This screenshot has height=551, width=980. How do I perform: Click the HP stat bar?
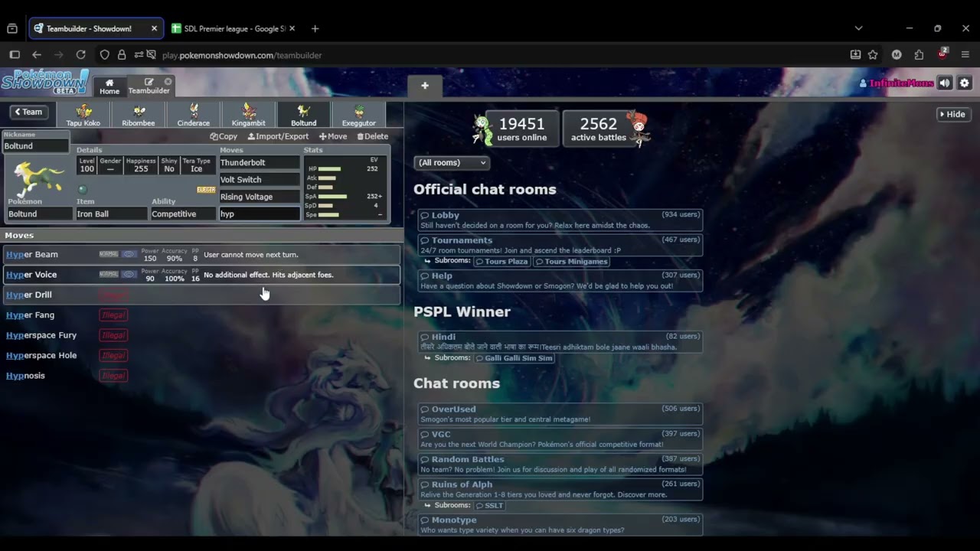(329, 168)
